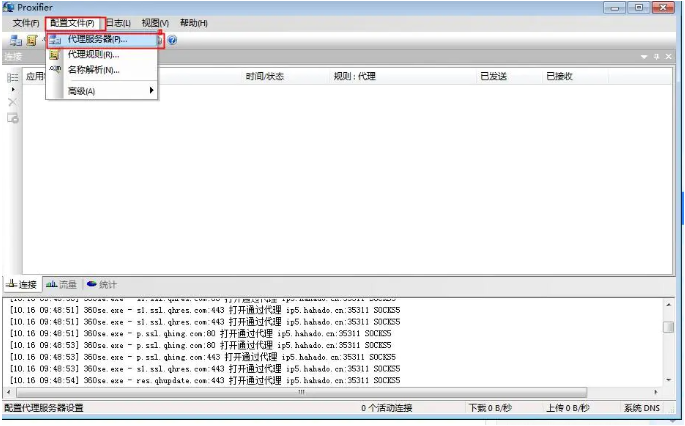The height and width of the screenshot is (426, 685).
Task: Switch to the 统计 tab
Action: click(x=102, y=284)
